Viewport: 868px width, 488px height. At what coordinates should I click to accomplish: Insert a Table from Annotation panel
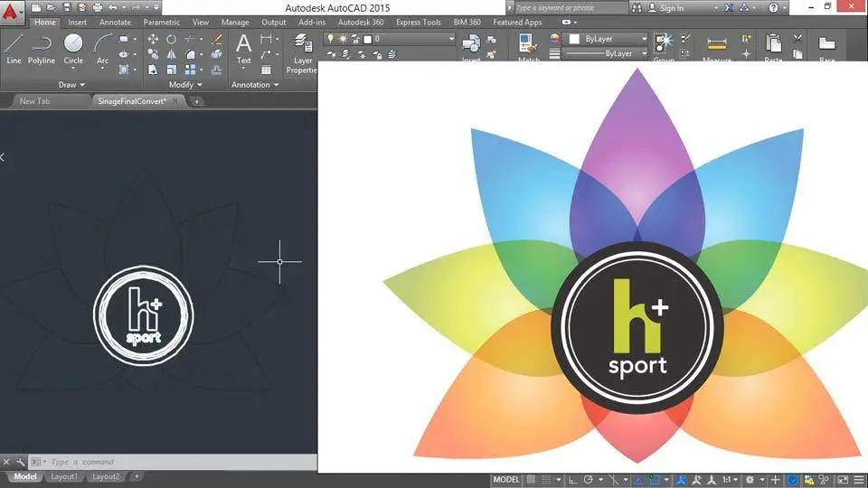266,70
